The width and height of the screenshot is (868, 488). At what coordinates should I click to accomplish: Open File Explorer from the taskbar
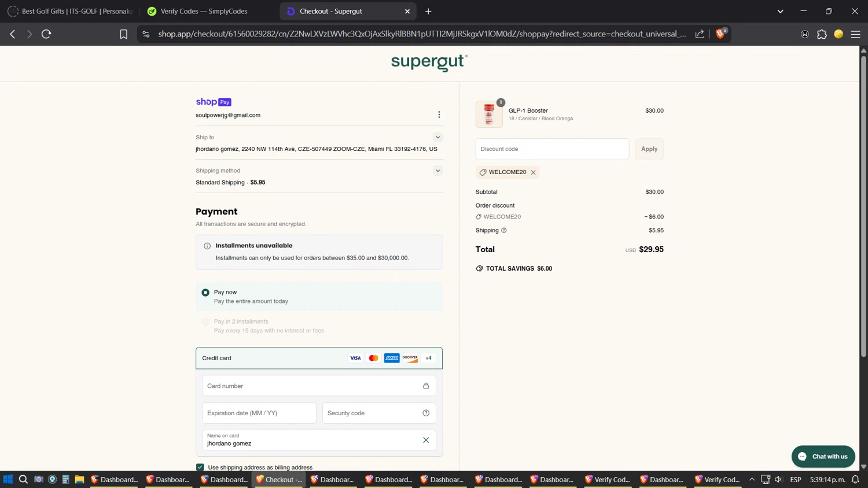click(x=79, y=479)
